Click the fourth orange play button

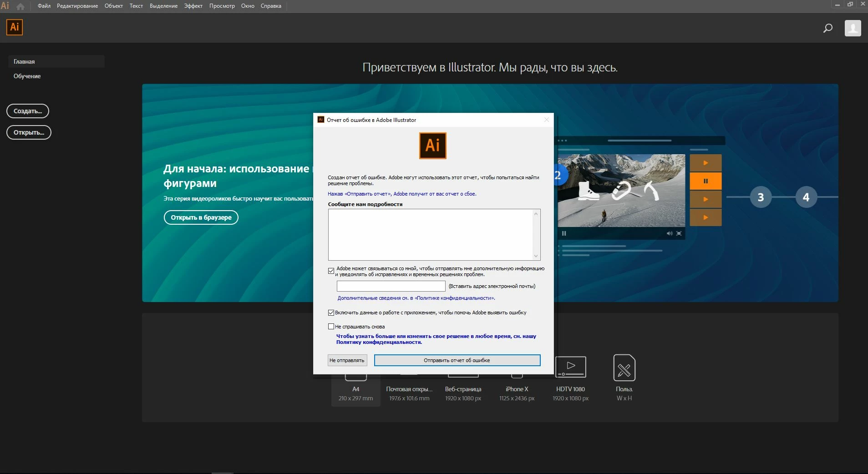pyautogui.click(x=706, y=217)
